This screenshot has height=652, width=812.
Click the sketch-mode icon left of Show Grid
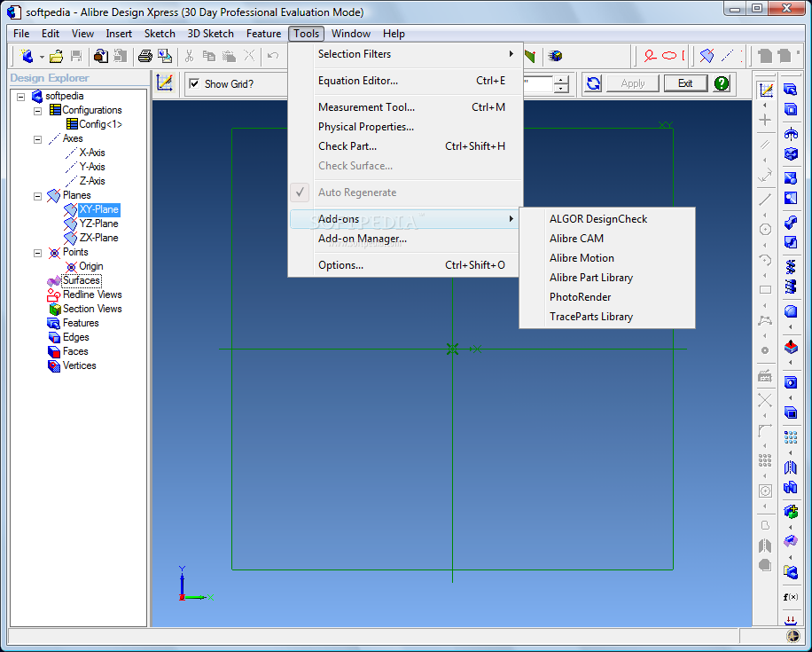pyautogui.click(x=165, y=82)
